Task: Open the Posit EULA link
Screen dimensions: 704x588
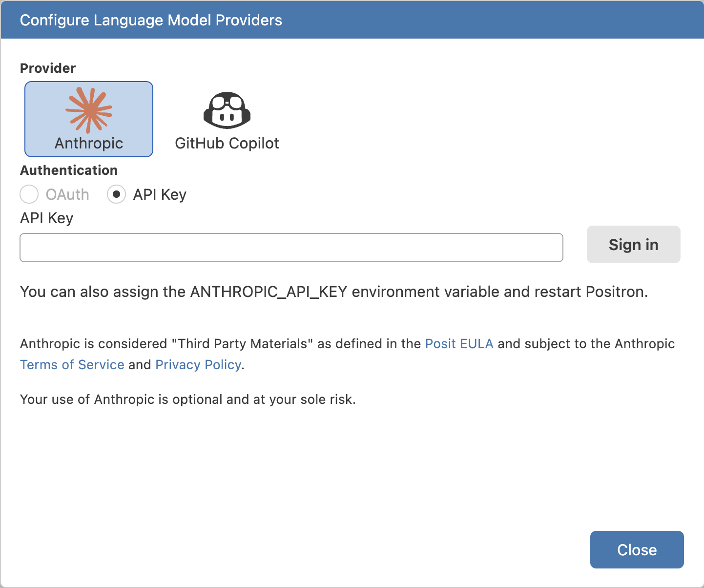Action: coord(459,343)
